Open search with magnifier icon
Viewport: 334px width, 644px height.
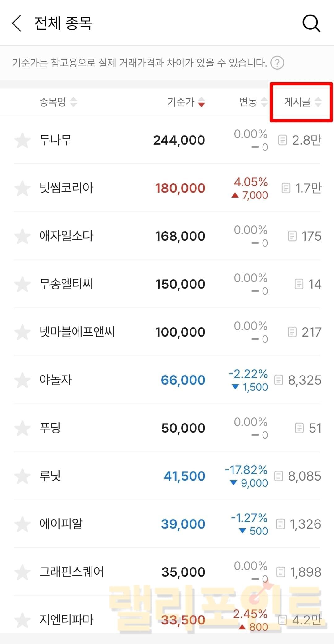[311, 24]
